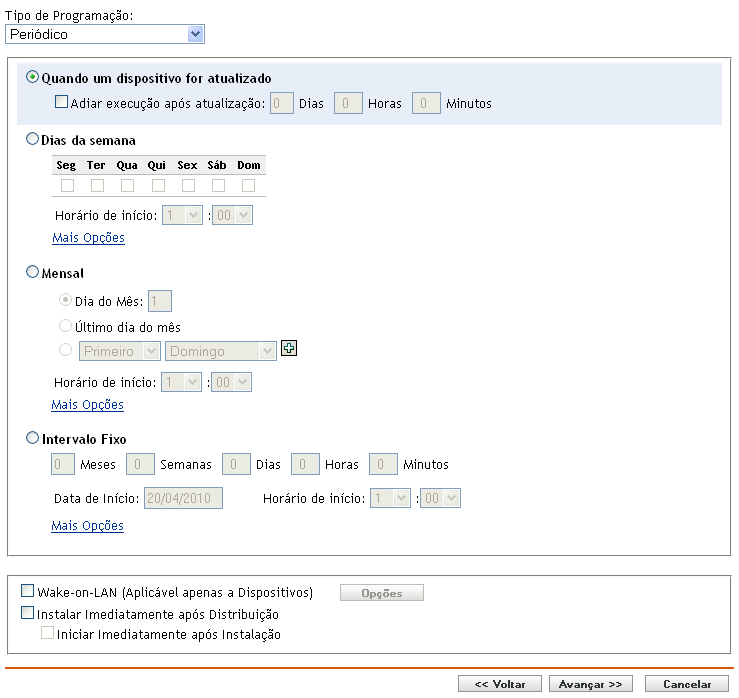Tick the Sex weekday checkbox
This screenshot has width=739, height=698.
pos(189,185)
